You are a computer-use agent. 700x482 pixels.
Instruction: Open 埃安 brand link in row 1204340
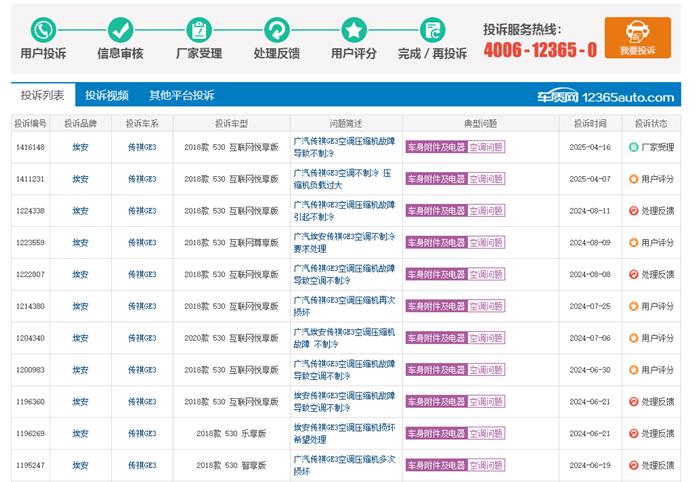80,338
